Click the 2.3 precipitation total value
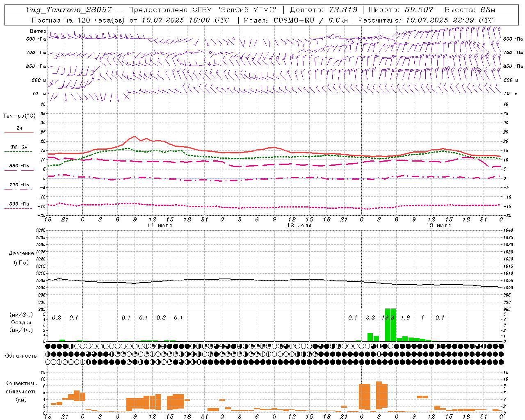This screenshot has height=420, width=525. point(370,318)
